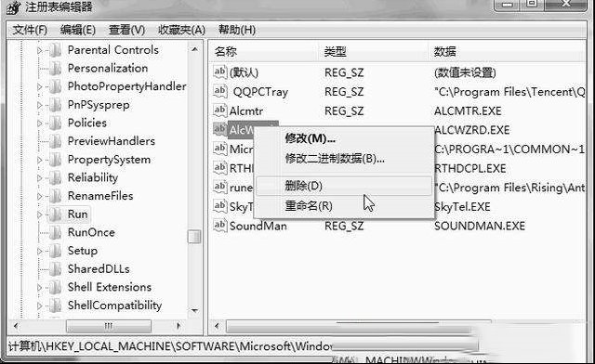Choose 删除(D) in the context menu
The height and width of the screenshot is (364, 595).
[344, 186]
